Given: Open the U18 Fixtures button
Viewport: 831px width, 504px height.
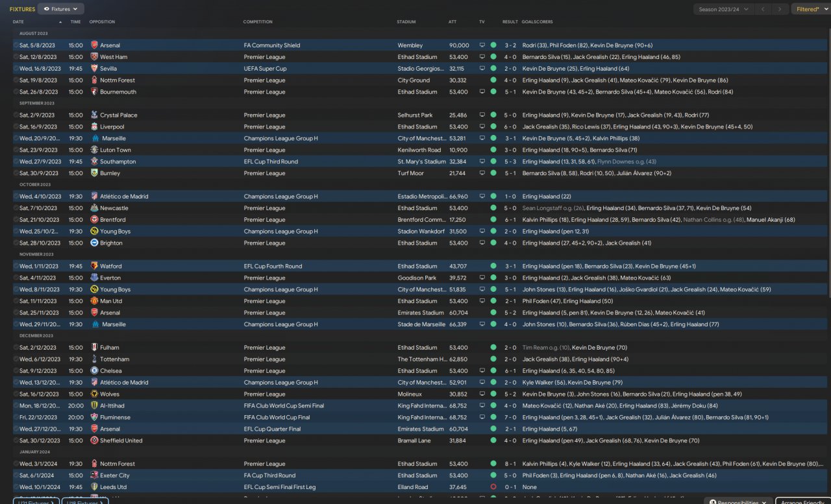Looking at the screenshot, I should click(85, 501).
